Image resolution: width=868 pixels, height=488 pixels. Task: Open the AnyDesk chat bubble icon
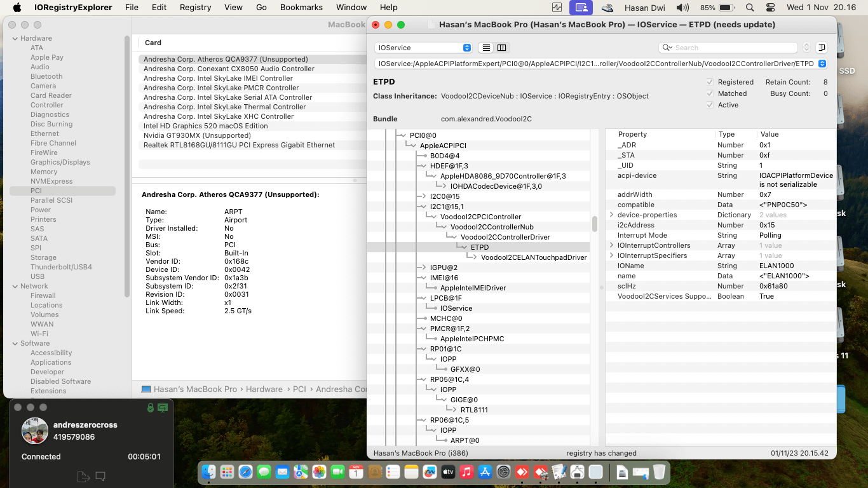(100, 476)
